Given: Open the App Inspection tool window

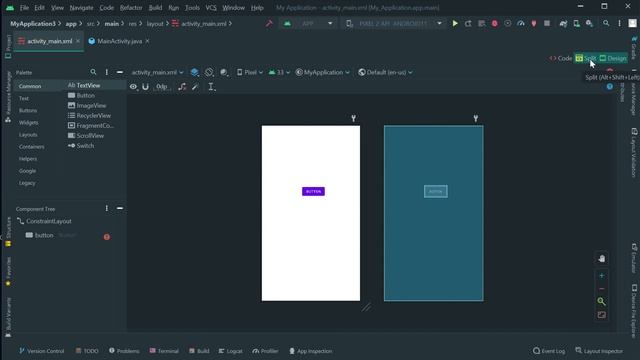Looking at the screenshot, I should (311, 351).
